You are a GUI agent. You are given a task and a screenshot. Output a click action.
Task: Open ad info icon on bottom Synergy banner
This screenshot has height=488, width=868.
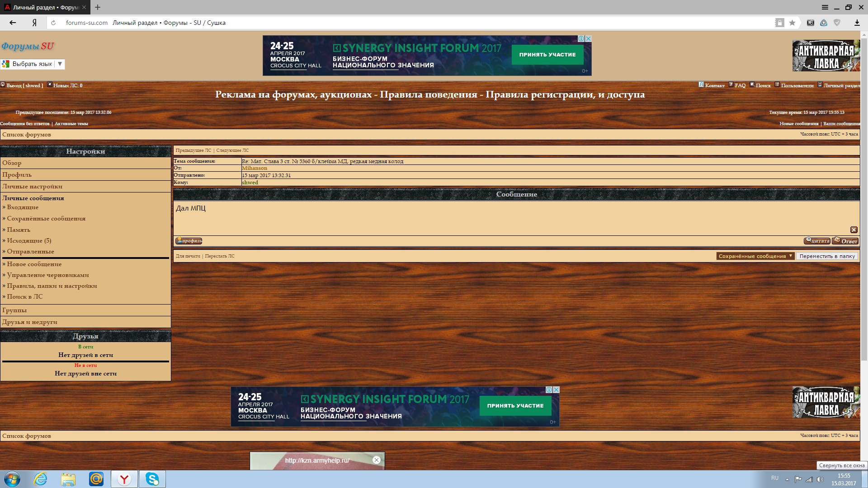[549, 389]
